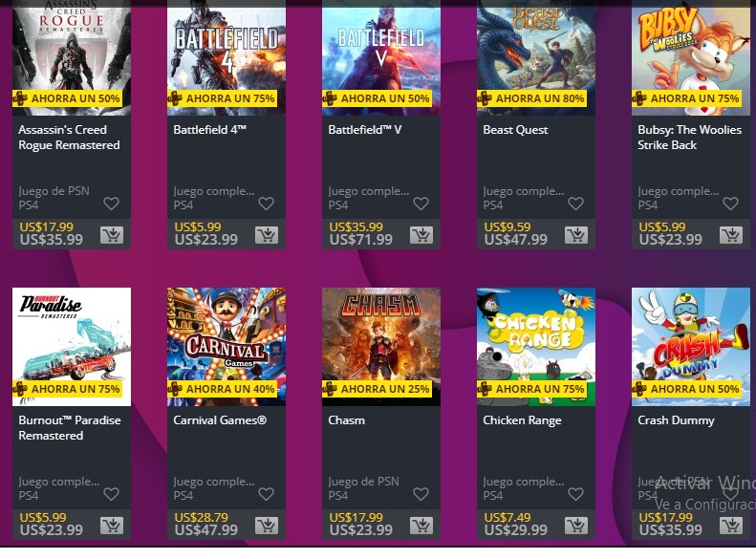Click Battlefield V cover art
Image resolution: width=756 pixels, height=559 pixels.
[381, 53]
